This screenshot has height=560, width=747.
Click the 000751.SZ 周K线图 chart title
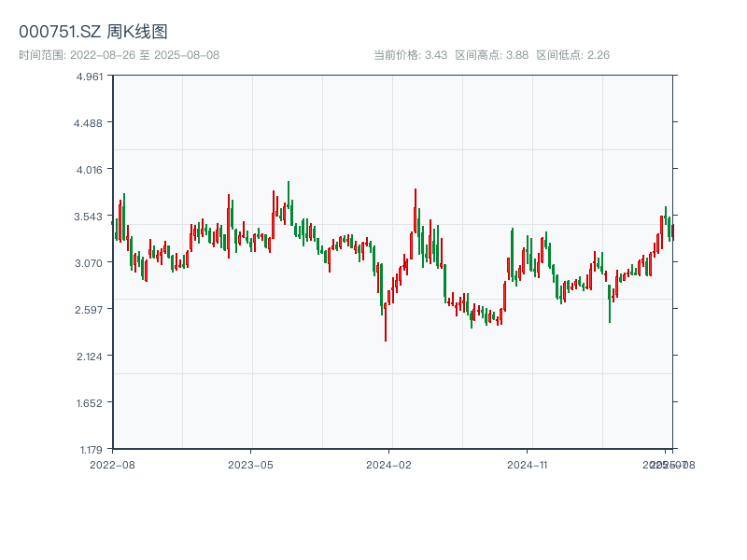pos(93,32)
